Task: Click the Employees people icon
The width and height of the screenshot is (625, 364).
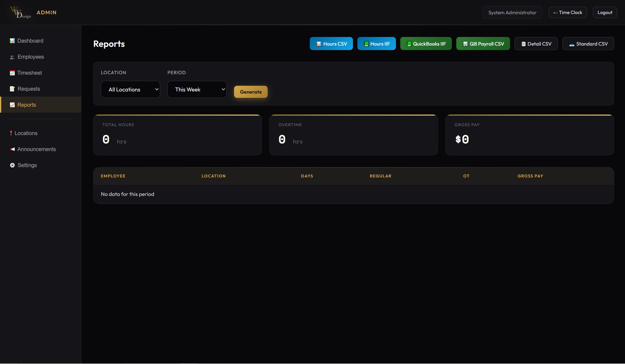Action: coord(12,57)
